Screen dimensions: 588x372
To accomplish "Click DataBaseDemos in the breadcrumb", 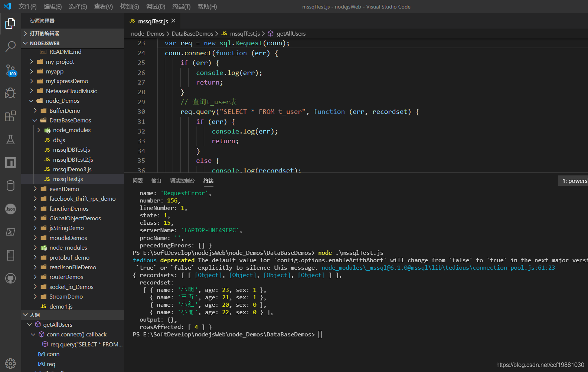I will coord(192,34).
